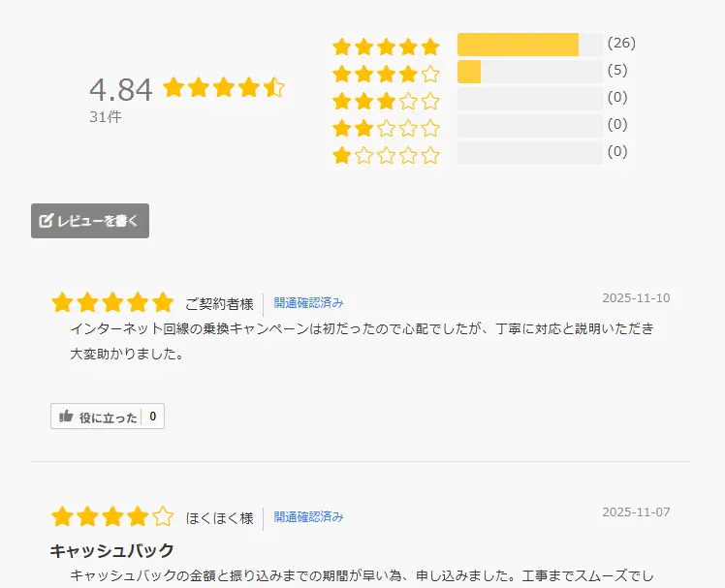Click the five stars on ご契約者様's review
Image resolution: width=725 pixels, height=588 pixels.
(112, 302)
